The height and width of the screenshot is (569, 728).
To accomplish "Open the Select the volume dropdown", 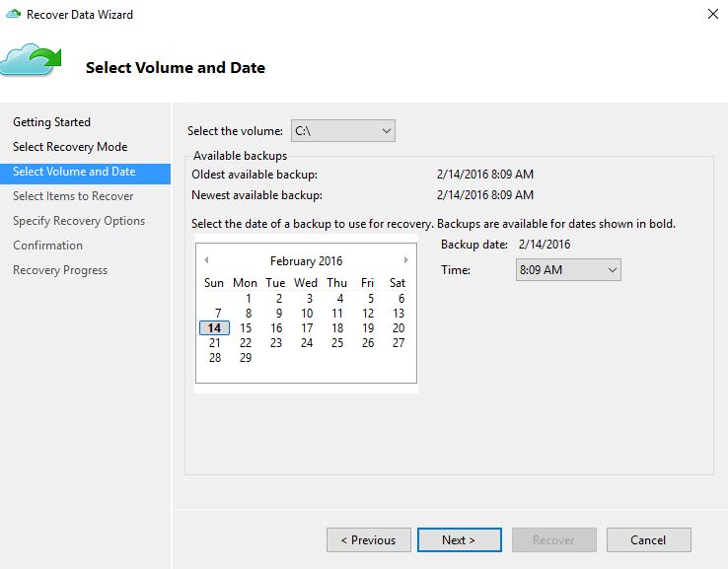I will (x=343, y=131).
